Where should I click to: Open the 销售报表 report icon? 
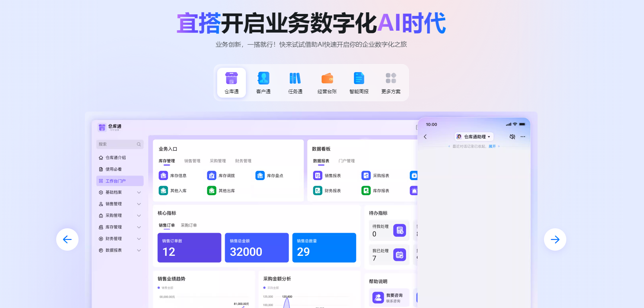pos(318,175)
